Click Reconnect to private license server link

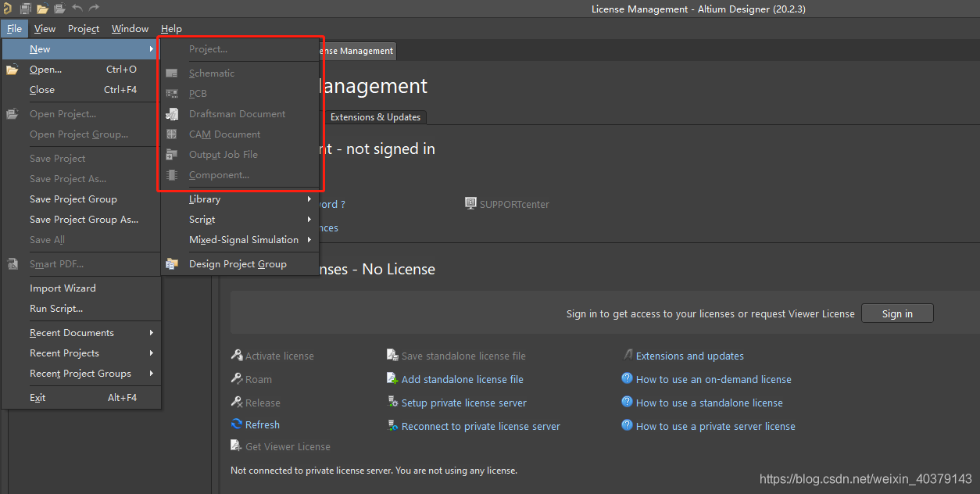pos(481,426)
